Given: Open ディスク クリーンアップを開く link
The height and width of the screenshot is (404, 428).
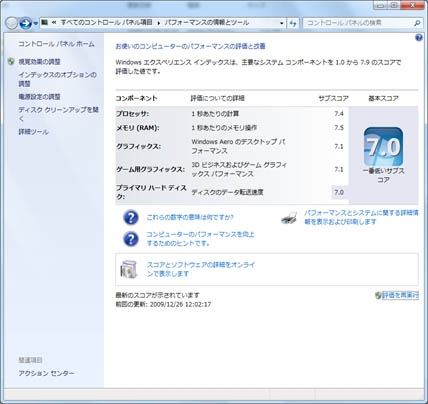Looking at the screenshot, I should click(58, 114).
